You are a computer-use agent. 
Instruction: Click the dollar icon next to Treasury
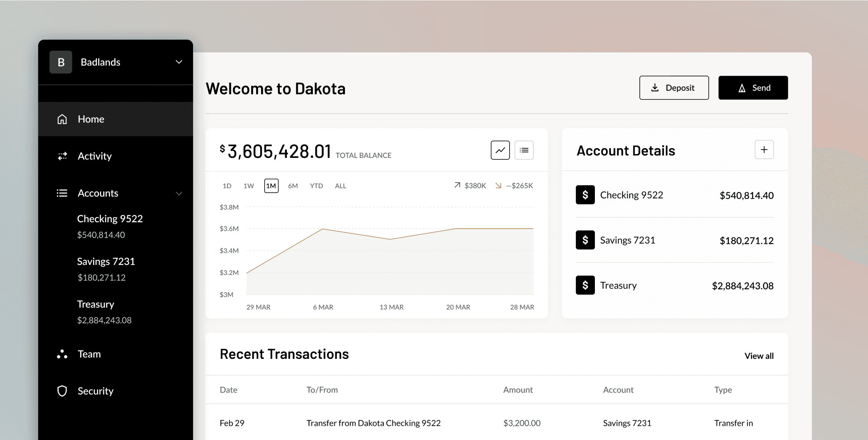pos(585,285)
